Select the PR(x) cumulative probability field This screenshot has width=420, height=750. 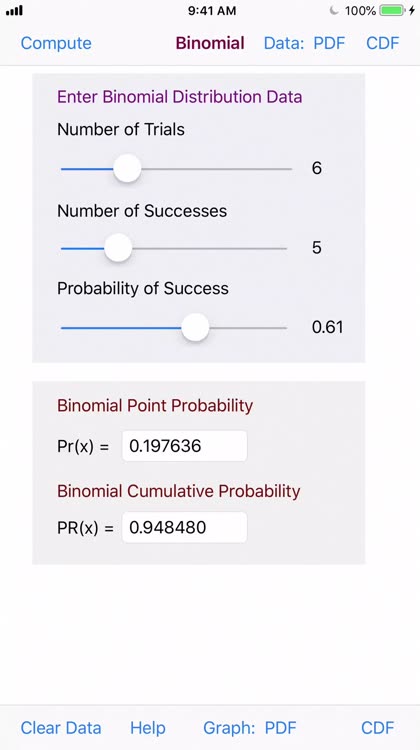(x=185, y=527)
